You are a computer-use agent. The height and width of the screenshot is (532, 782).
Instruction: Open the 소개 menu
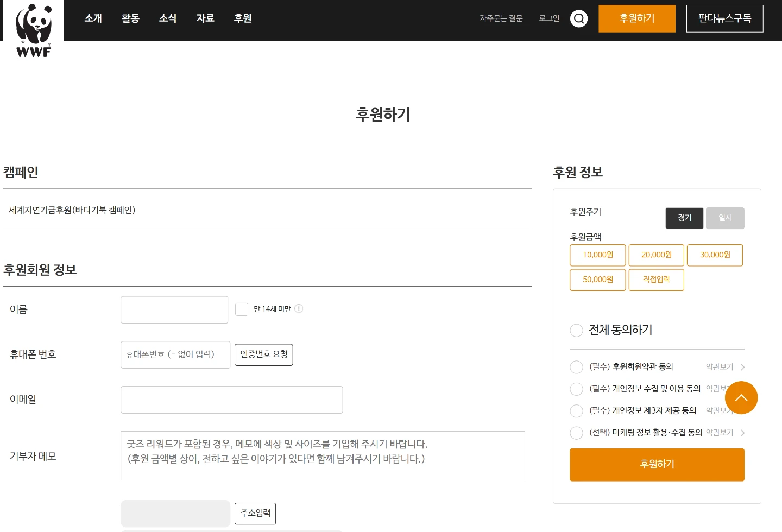(93, 18)
